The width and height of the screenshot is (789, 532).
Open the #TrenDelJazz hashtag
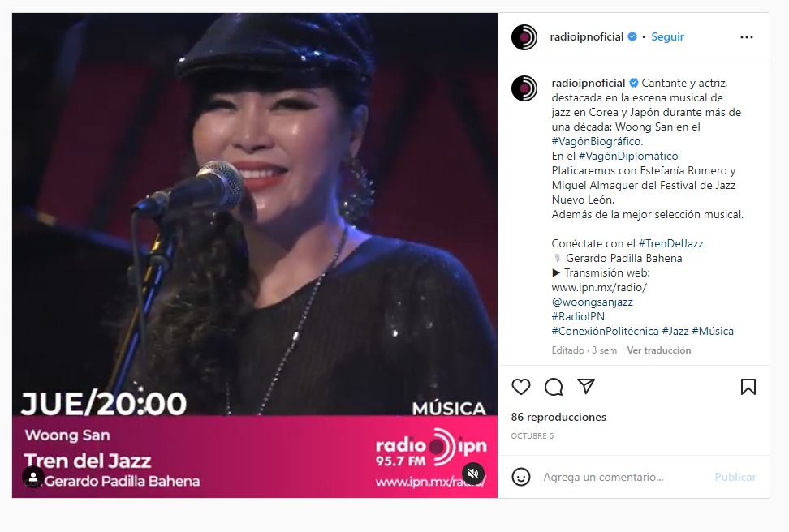click(x=670, y=243)
